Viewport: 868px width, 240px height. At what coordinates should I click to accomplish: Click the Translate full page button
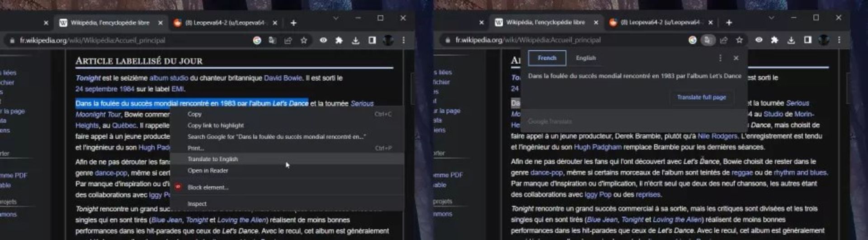point(702,97)
